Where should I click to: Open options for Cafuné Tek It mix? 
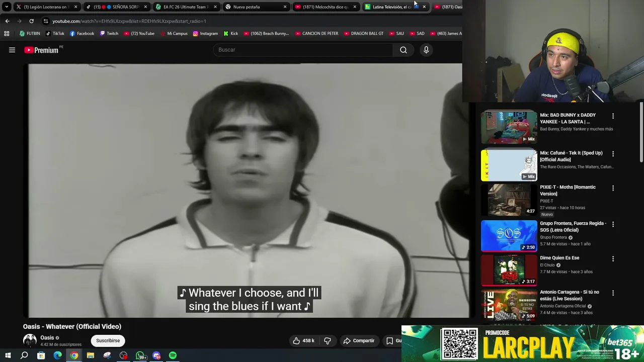coord(613,154)
